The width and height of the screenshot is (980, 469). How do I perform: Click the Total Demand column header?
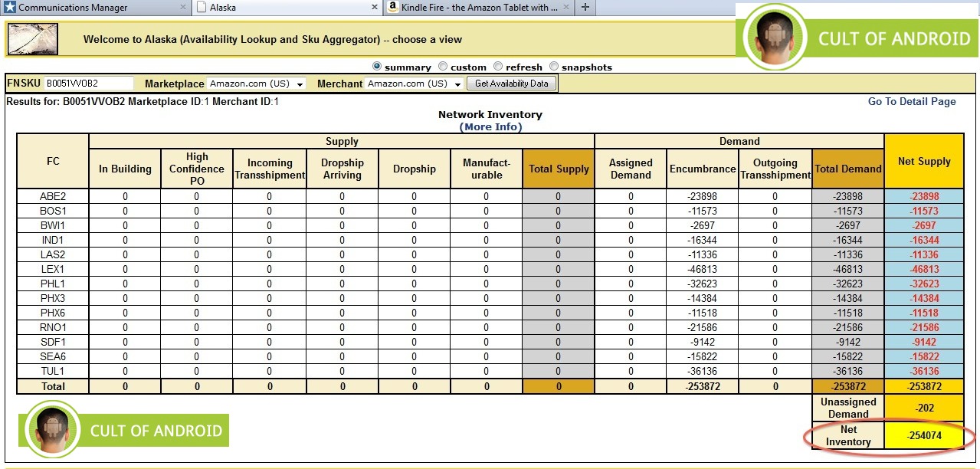848,169
